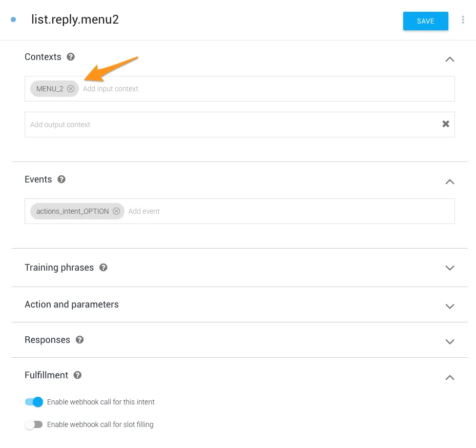Image resolution: width=476 pixels, height=448 pixels.
Task: Expand the Training phrases section
Action: [450, 268]
